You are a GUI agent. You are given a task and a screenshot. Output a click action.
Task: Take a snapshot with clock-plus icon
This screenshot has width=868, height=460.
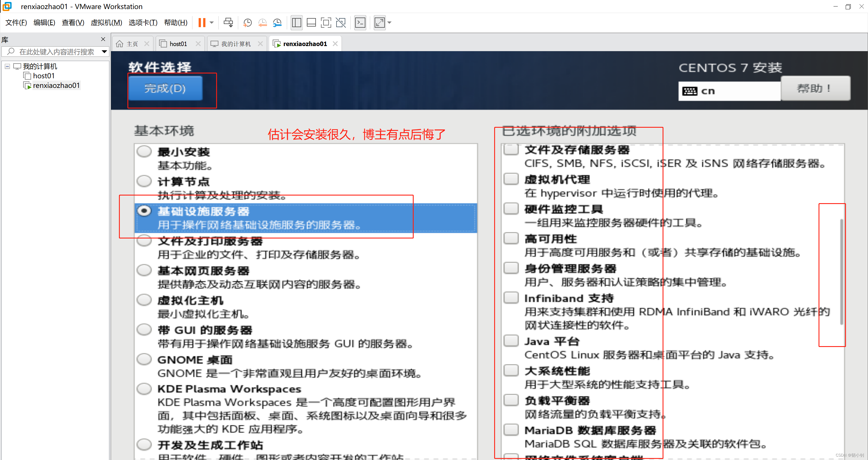point(247,23)
